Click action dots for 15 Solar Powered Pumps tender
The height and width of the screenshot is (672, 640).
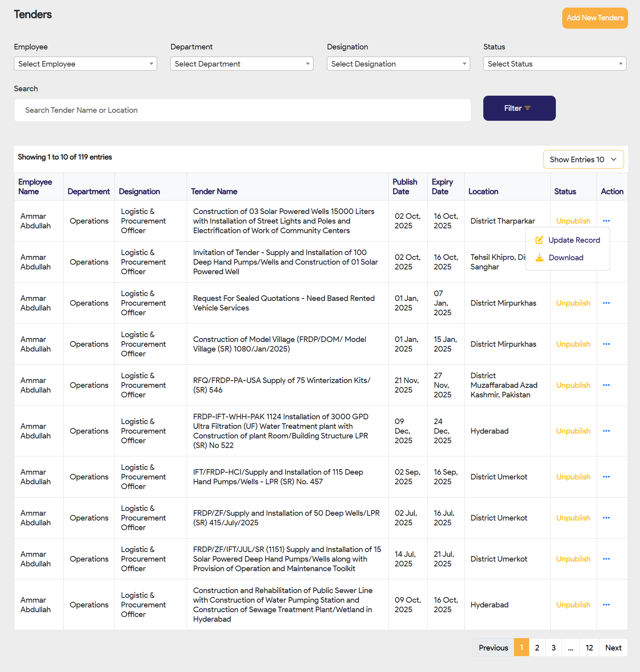click(606, 559)
